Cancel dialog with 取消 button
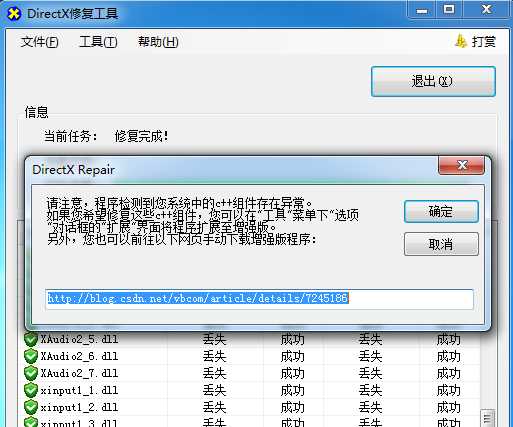513x427 pixels. 441,244
